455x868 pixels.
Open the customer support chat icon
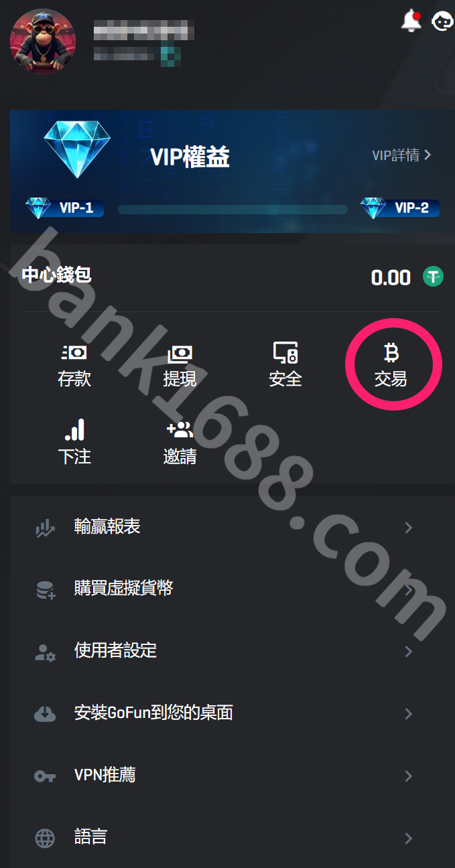pyautogui.click(x=442, y=21)
